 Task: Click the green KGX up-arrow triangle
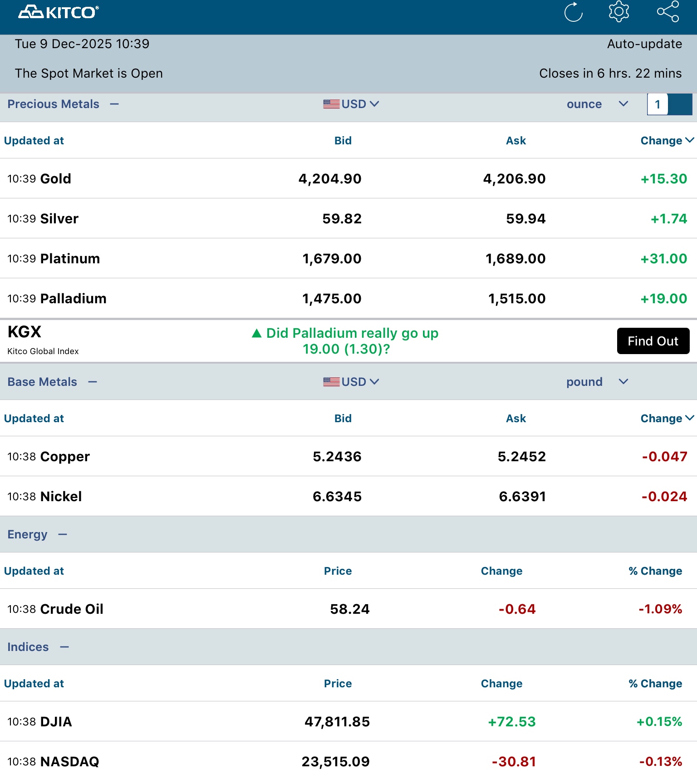[x=257, y=334]
